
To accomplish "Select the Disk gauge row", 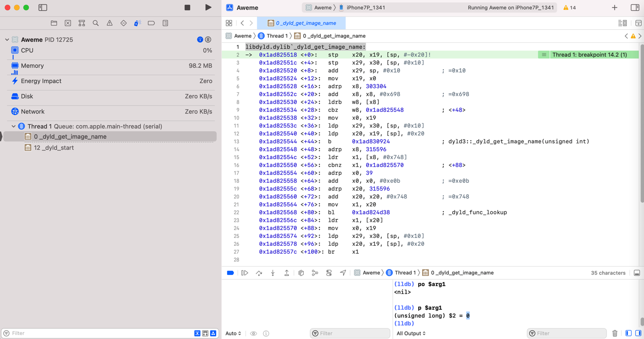I will point(111,96).
